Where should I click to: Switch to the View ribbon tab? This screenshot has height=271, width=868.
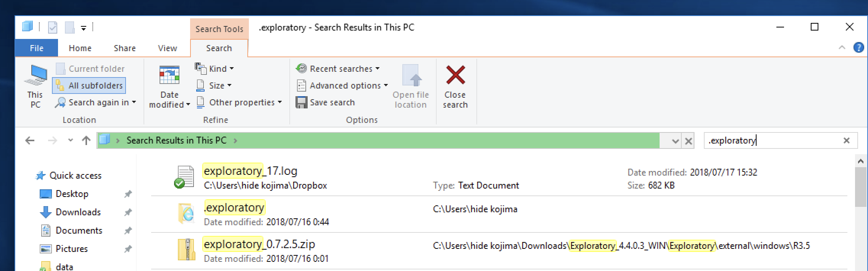point(168,48)
